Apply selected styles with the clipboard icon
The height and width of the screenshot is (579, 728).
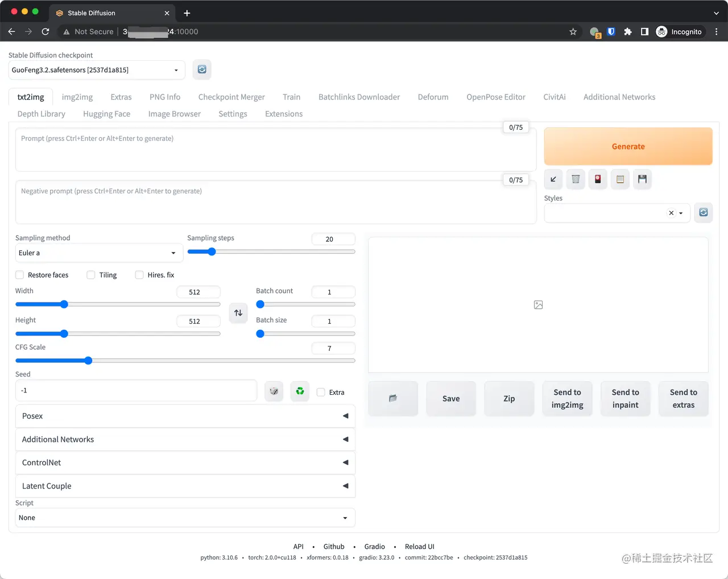point(620,179)
